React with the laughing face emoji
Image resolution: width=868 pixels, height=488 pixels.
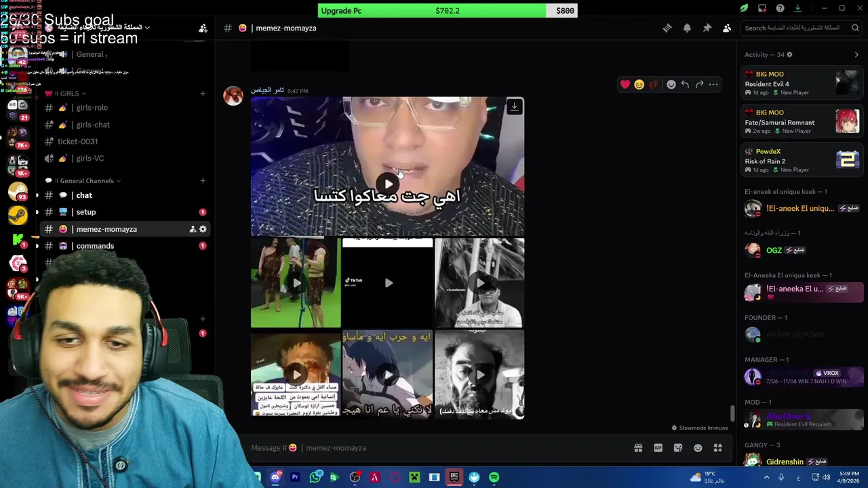click(639, 84)
